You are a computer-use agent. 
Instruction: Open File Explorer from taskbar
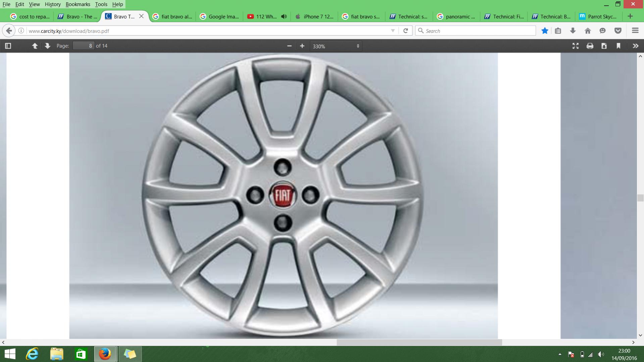(57, 354)
